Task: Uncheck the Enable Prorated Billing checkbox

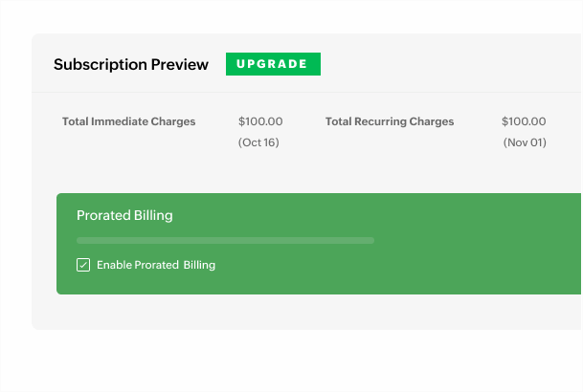Action: point(83,265)
